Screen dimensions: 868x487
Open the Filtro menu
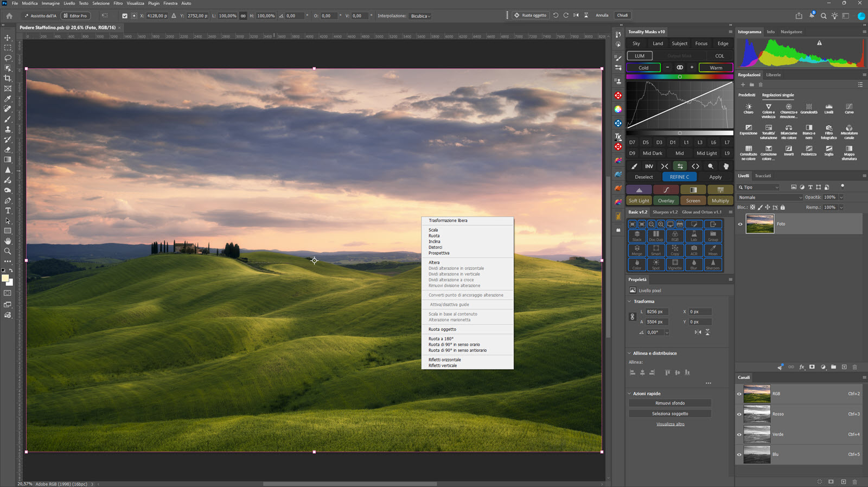[118, 3]
